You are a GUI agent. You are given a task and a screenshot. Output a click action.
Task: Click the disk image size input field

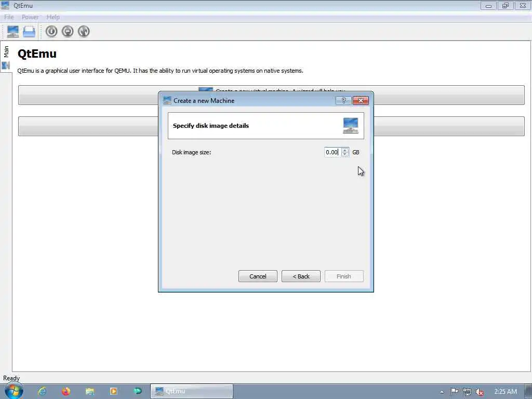coord(332,152)
